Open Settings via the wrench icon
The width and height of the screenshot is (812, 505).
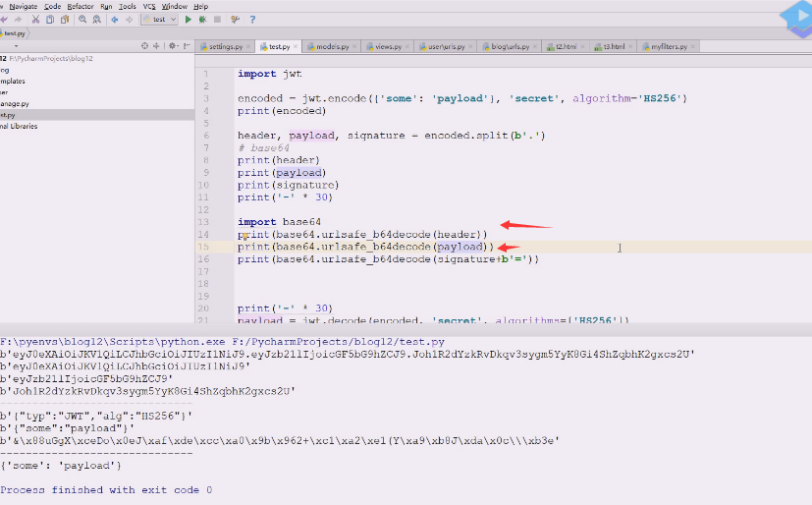click(x=235, y=20)
